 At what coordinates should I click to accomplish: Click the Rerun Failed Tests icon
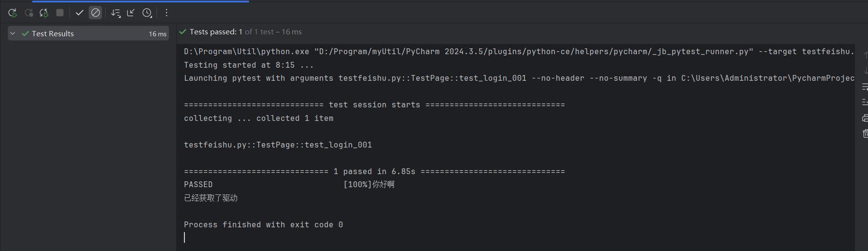click(x=29, y=13)
